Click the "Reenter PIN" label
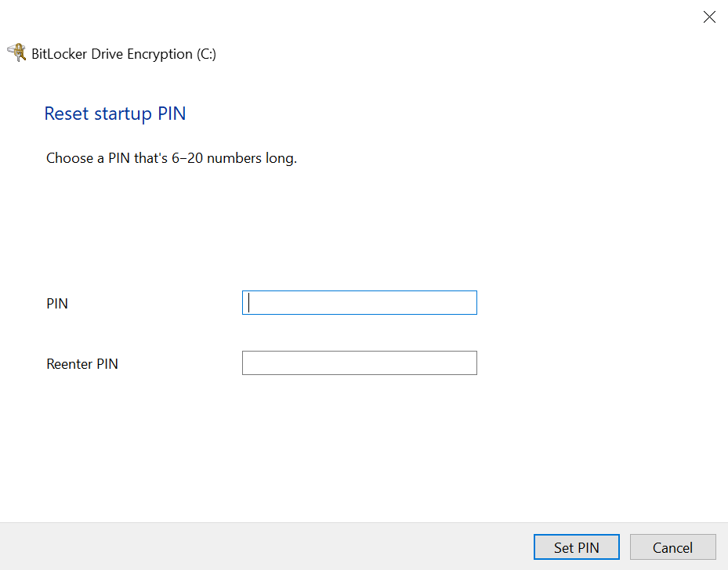Screen dimensions: 728x570 click(82, 364)
